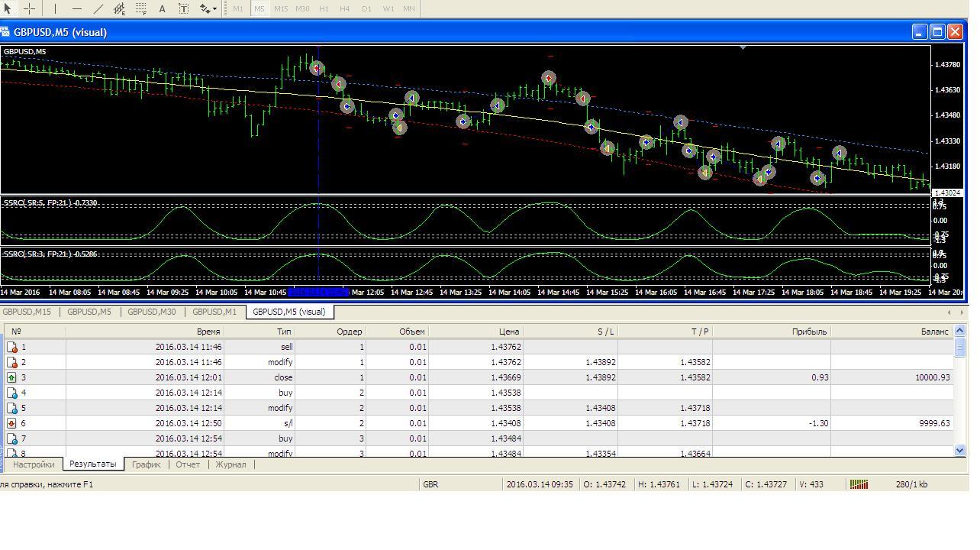Open the Настройки tester tab
The width and height of the screenshot is (980, 550).
pos(34,464)
